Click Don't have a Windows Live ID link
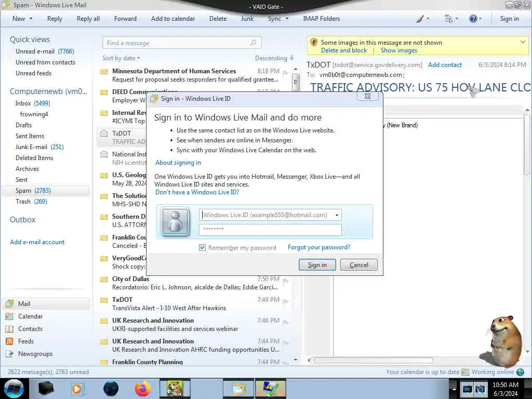This screenshot has height=399, width=532. (x=197, y=192)
